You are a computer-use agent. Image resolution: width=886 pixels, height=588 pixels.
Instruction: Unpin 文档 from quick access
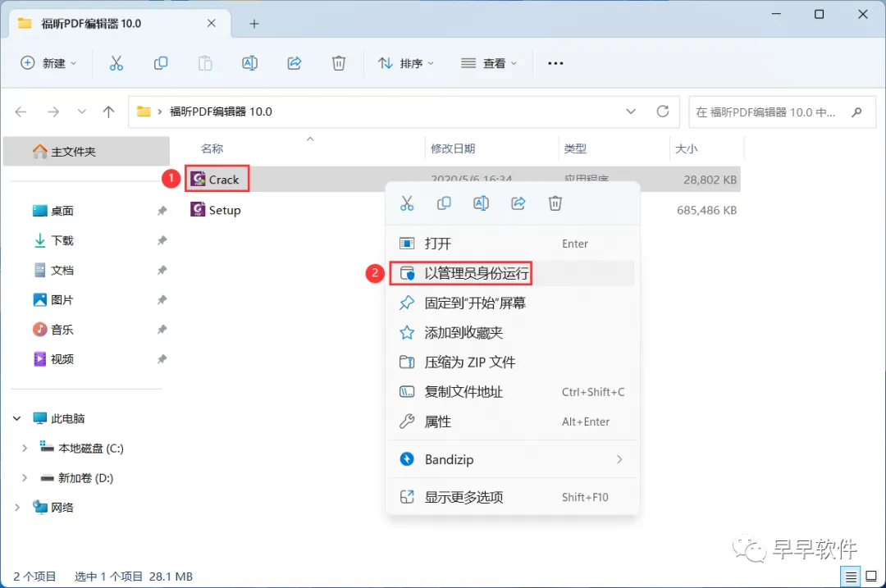click(162, 270)
